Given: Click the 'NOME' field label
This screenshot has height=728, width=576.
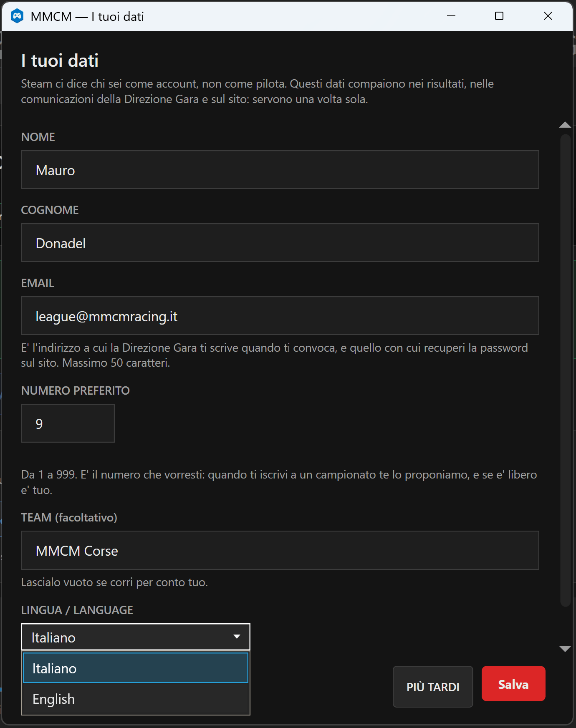Looking at the screenshot, I should pos(38,137).
